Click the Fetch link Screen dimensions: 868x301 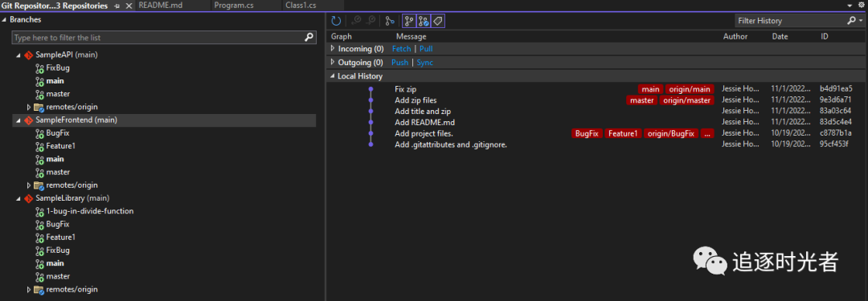coord(401,49)
